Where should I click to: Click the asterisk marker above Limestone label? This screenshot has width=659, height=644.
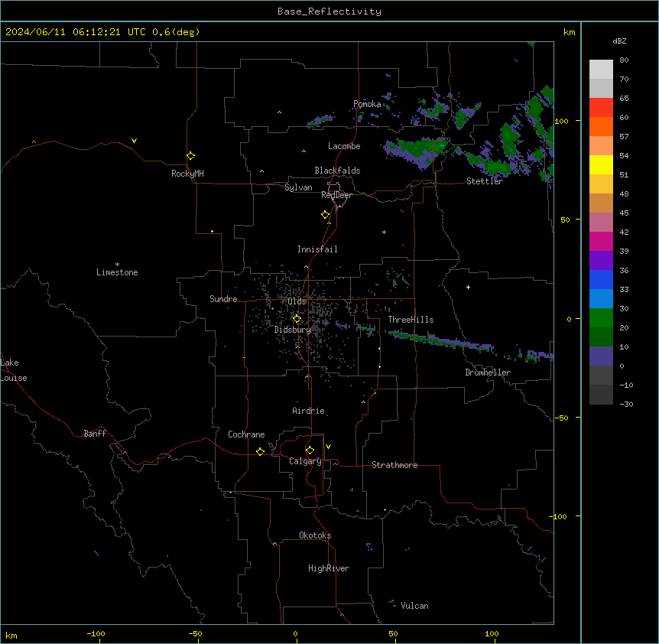pyautogui.click(x=117, y=265)
